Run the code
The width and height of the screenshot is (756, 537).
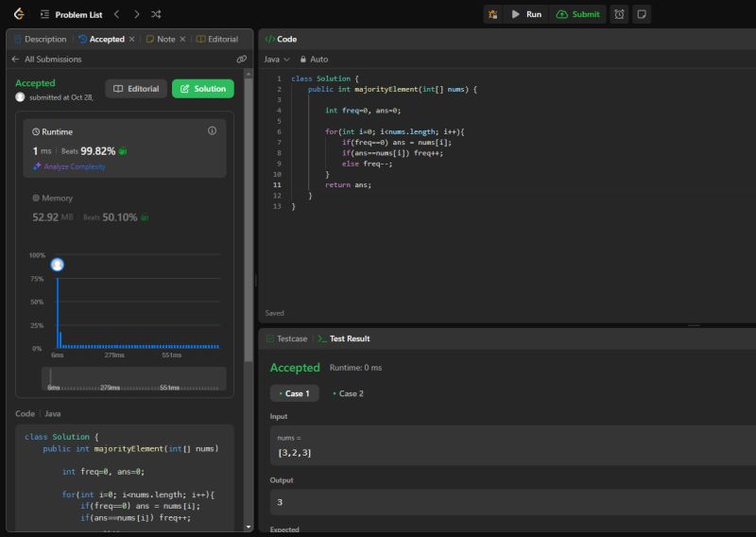[x=526, y=14]
